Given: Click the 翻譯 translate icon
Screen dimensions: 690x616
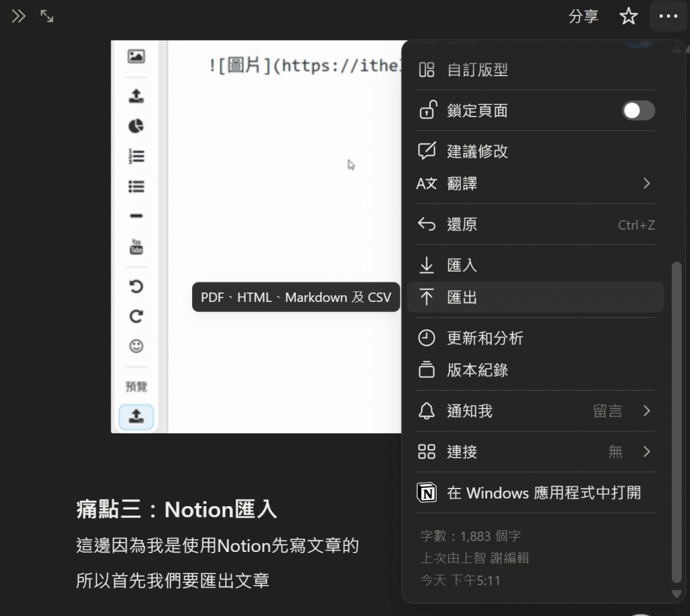Looking at the screenshot, I should click(427, 183).
